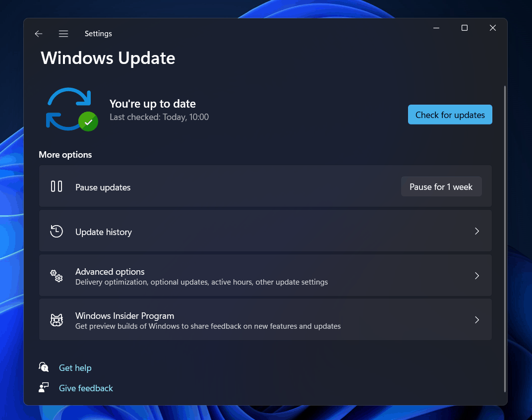Maximize the Settings window
Image resolution: width=532 pixels, height=420 pixels.
(465, 28)
